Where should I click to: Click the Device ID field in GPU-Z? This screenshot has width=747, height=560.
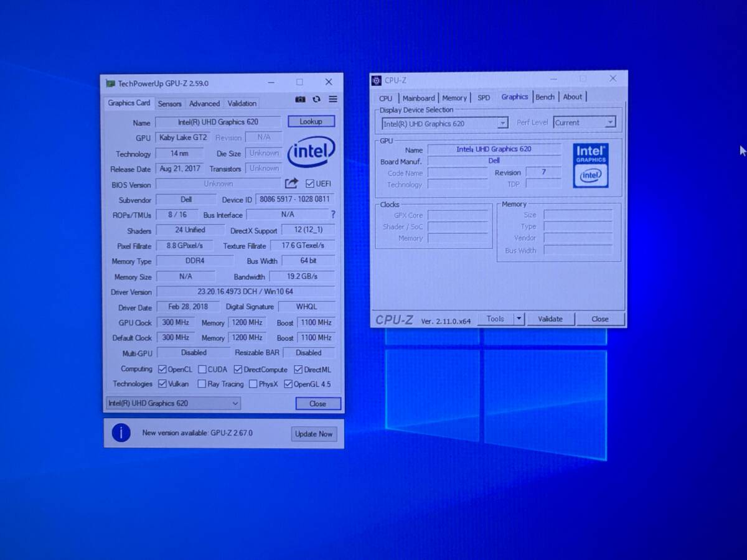coord(294,199)
